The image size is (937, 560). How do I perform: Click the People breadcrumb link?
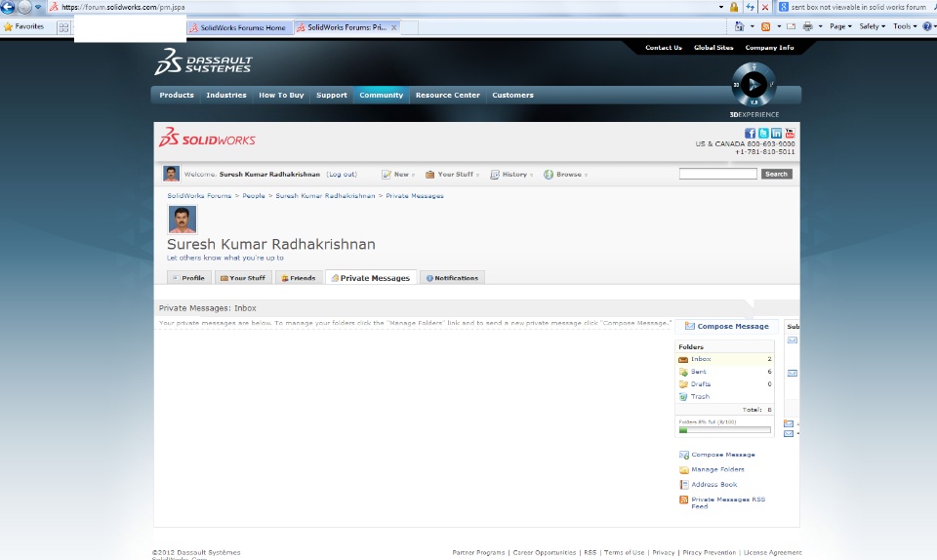254,196
